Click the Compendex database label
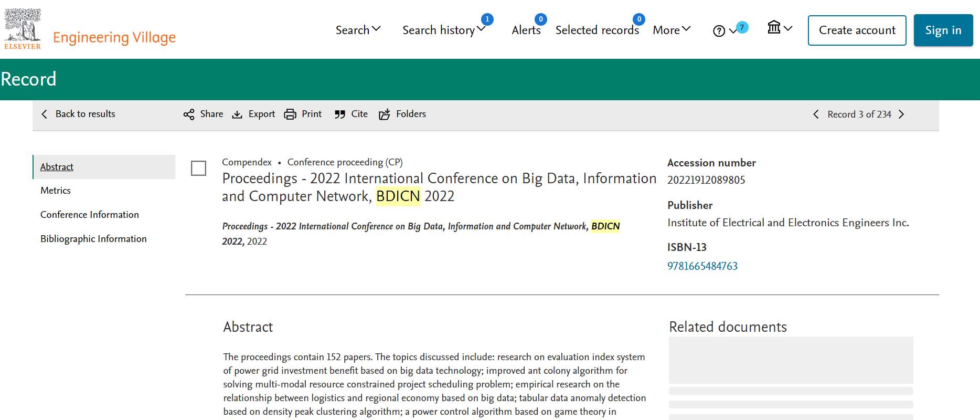The width and height of the screenshot is (980, 420). 247,162
